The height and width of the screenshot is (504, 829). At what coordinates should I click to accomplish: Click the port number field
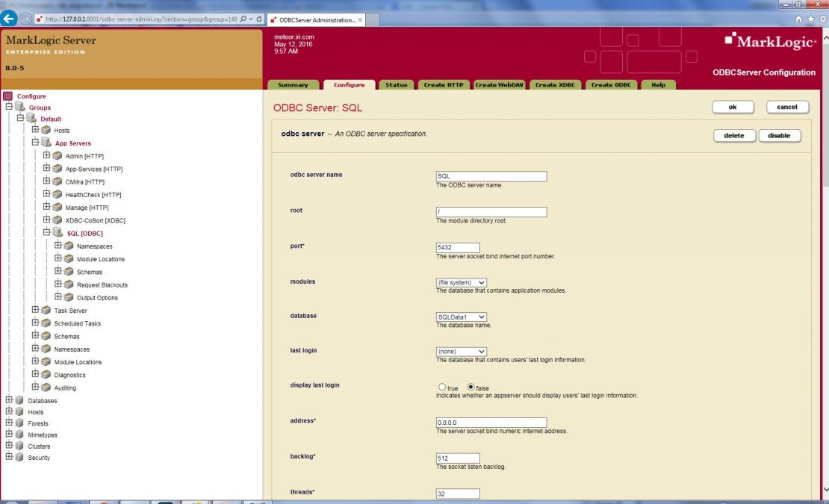(x=458, y=247)
